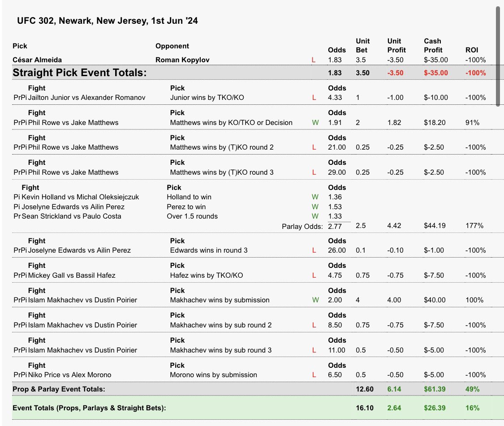Click the Mickey Gall vs Bassil Hafez fight

click(x=72, y=275)
